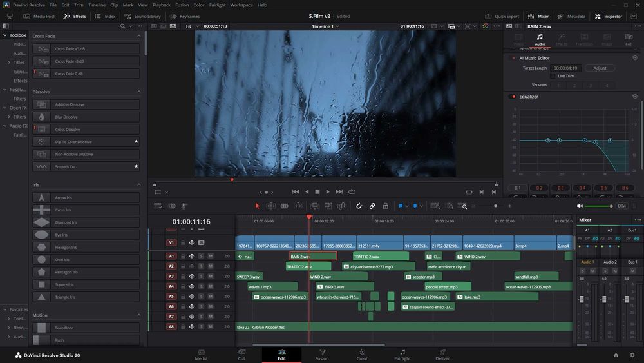
Task: Stop playback in the viewer
Action: tap(317, 191)
